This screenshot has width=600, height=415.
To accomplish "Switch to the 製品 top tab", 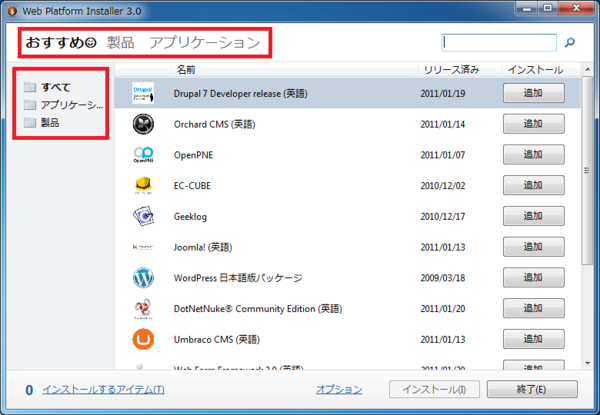I will point(121,42).
